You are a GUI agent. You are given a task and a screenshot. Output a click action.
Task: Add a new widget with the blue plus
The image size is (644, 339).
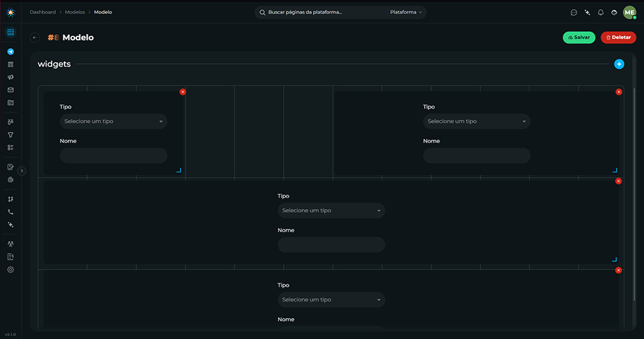619,64
